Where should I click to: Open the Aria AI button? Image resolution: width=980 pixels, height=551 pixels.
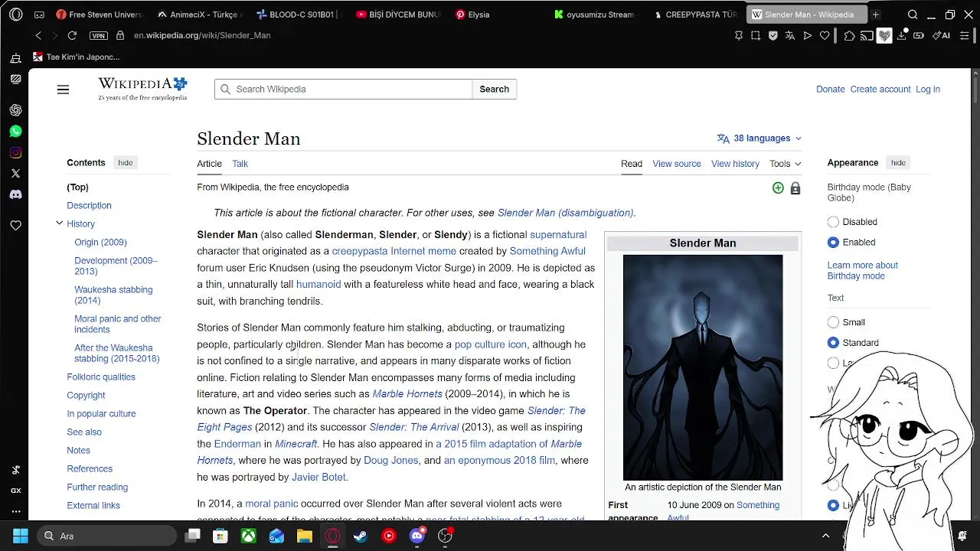tap(942, 35)
